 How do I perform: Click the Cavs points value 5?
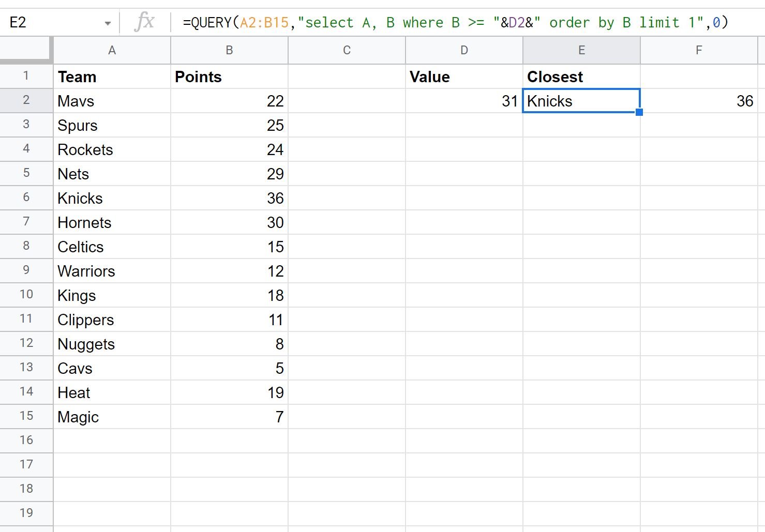pos(229,368)
